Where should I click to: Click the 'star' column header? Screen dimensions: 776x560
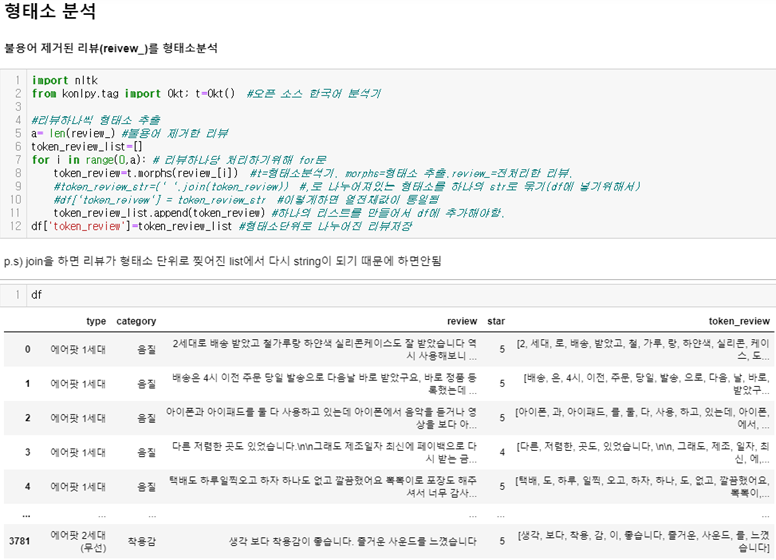pos(496,321)
